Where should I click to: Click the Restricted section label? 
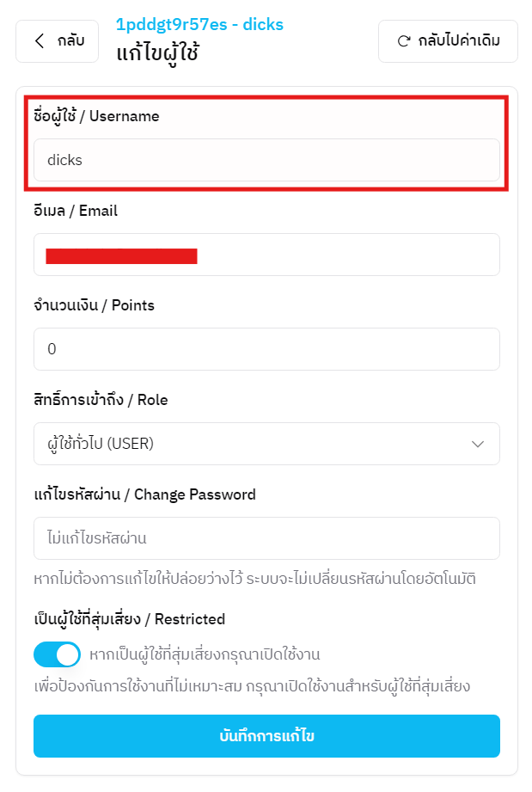[x=129, y=619]
